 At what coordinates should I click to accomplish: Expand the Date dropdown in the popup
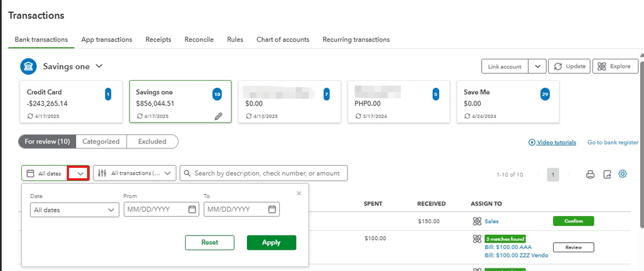[x=75, y=210]
